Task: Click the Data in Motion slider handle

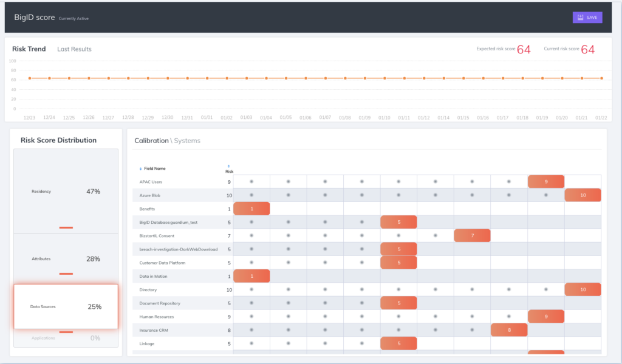Action: coord(251,276)
